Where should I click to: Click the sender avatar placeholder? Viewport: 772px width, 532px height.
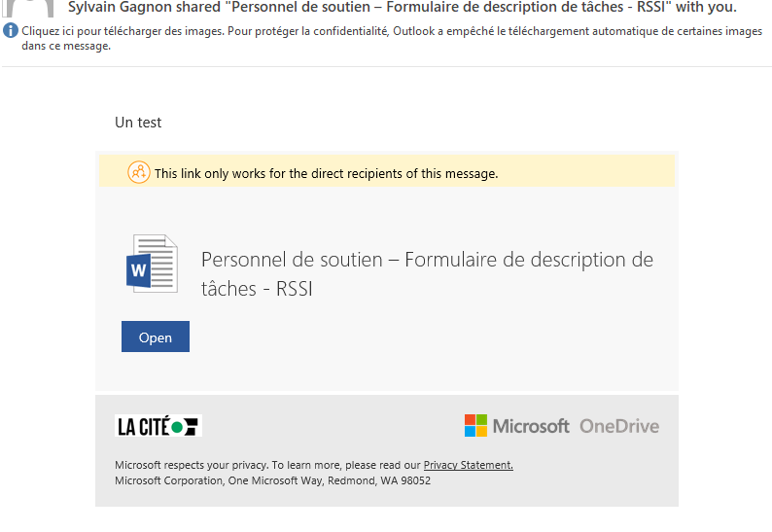[28, 10]
